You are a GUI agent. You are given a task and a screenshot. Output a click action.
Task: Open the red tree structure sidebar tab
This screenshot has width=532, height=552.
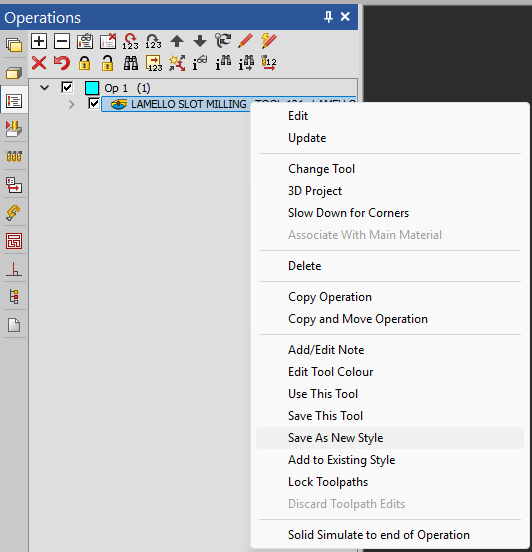click(14, 297)
